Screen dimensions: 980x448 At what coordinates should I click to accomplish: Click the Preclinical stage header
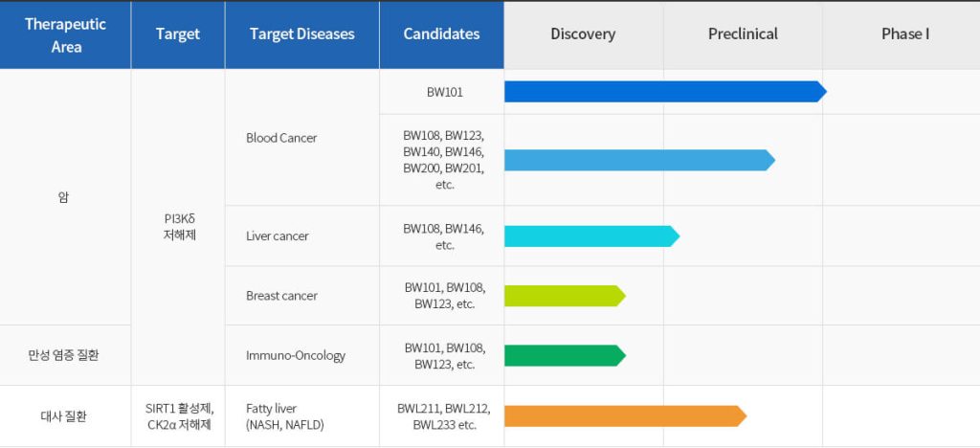click(x=743, y=35)
